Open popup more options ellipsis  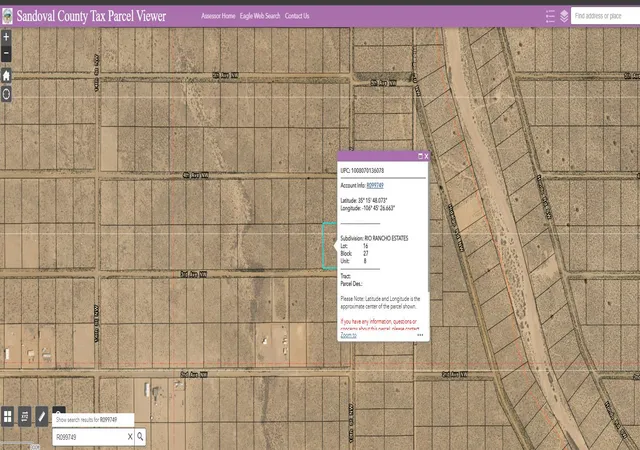coord(420,335)
